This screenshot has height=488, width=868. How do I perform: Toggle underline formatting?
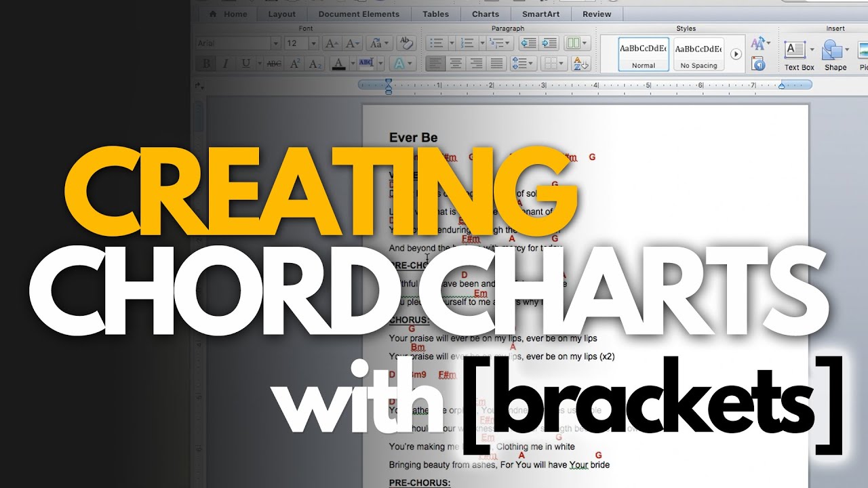click(x=245, y=64)
